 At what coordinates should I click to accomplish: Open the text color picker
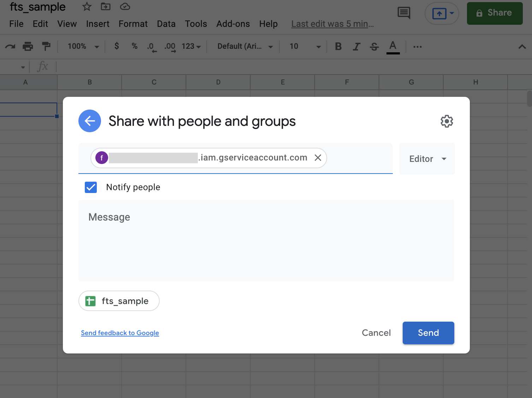(393, 47)
